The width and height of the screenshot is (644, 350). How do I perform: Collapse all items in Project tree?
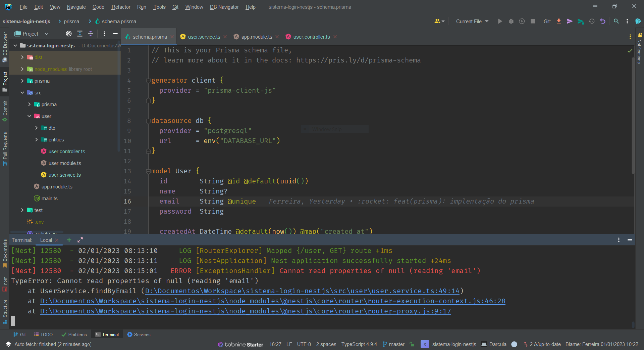click(91, 34)
